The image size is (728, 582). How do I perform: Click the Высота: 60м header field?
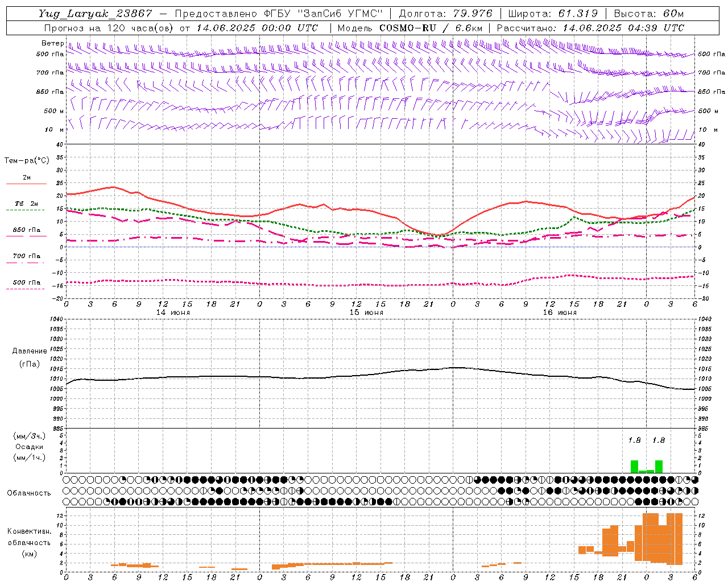click(x=648, y=14)
